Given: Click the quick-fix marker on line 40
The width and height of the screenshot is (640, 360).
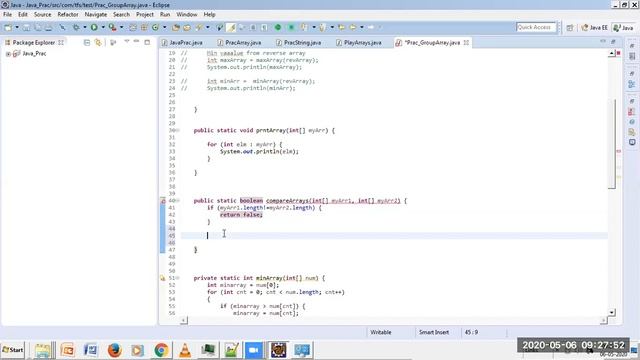Looking at the screenshot, I should click(162, 201).
